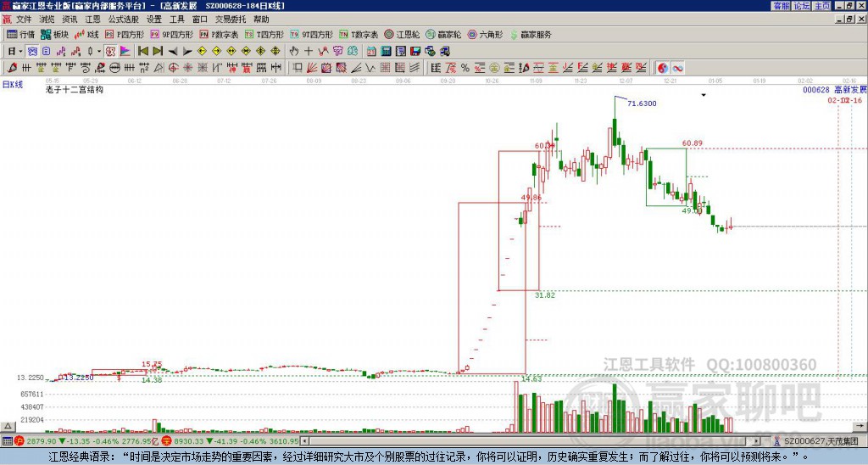Click the horizontal scrollbar track at bottom
The height and width of the screenshot is (465, 868).
531,441
